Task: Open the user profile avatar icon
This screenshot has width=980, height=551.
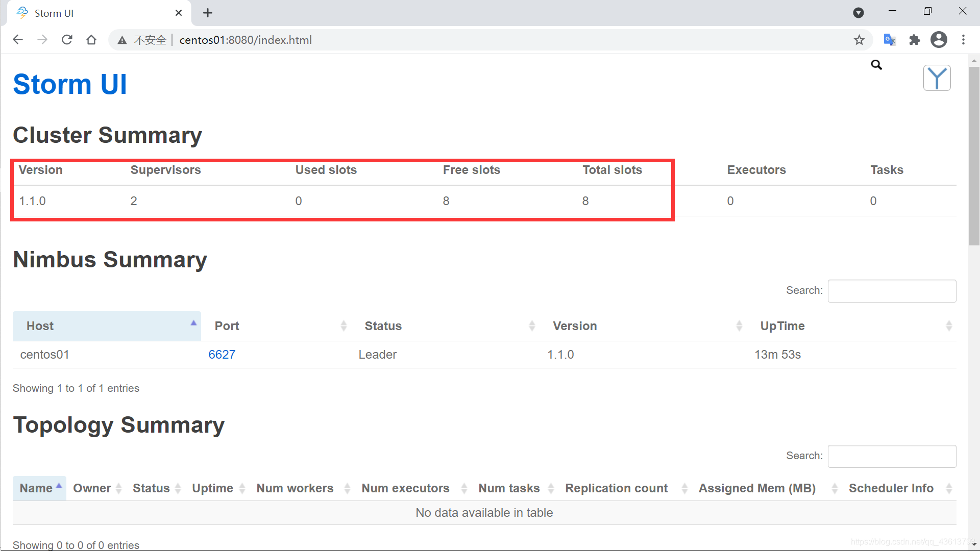Action: click(939, 40)
